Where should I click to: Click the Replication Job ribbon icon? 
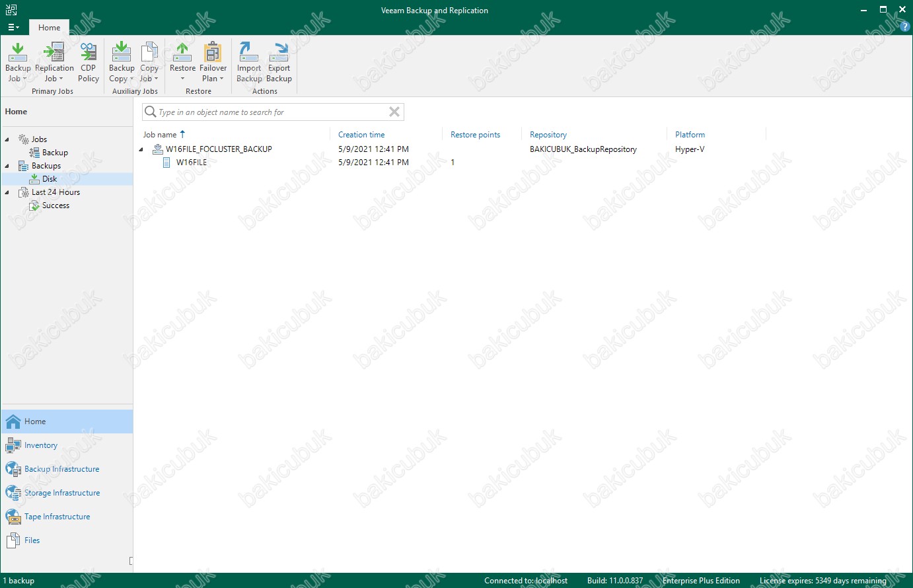coord(54,52)
